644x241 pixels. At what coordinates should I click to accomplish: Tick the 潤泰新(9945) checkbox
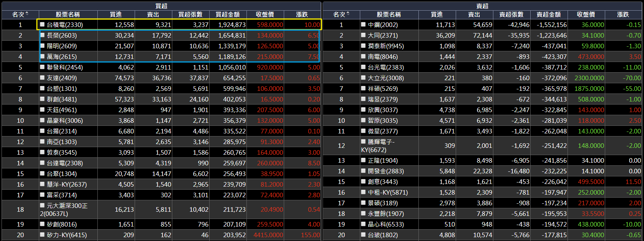click(x=364, y=46)
